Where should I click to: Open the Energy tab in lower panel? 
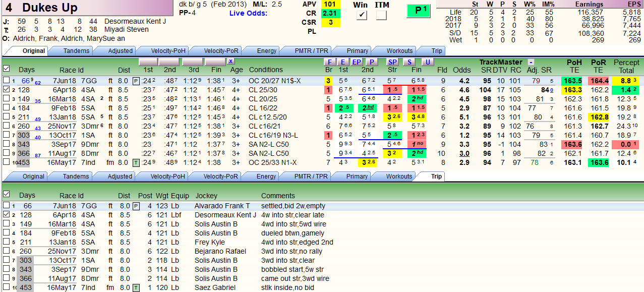(266, 177)
